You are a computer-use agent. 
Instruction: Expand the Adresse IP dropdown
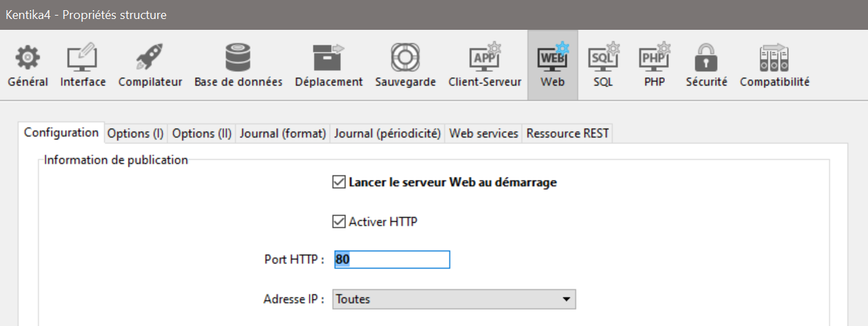(x=454, y=299)
